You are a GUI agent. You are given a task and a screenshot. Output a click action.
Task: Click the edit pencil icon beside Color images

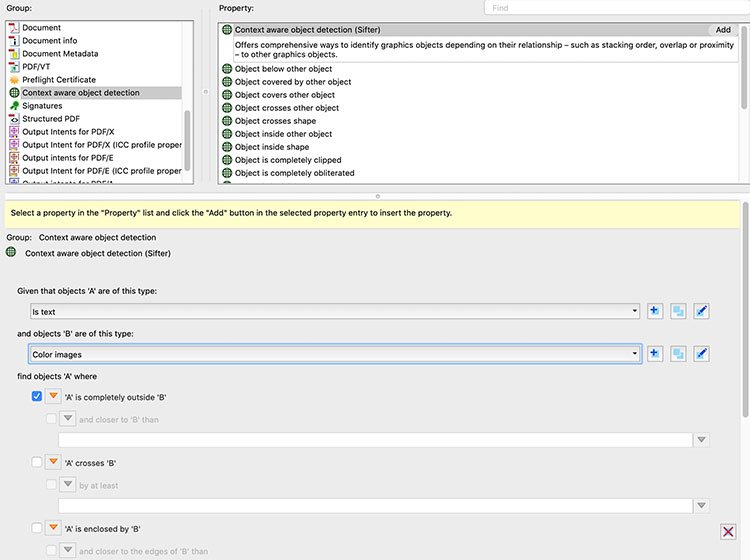[702, 353]
